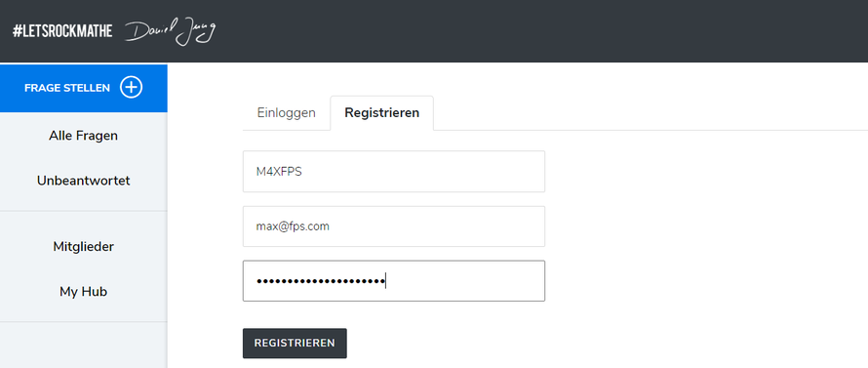Click blank sidebar space beneath My Hub

tap(83, 345)
